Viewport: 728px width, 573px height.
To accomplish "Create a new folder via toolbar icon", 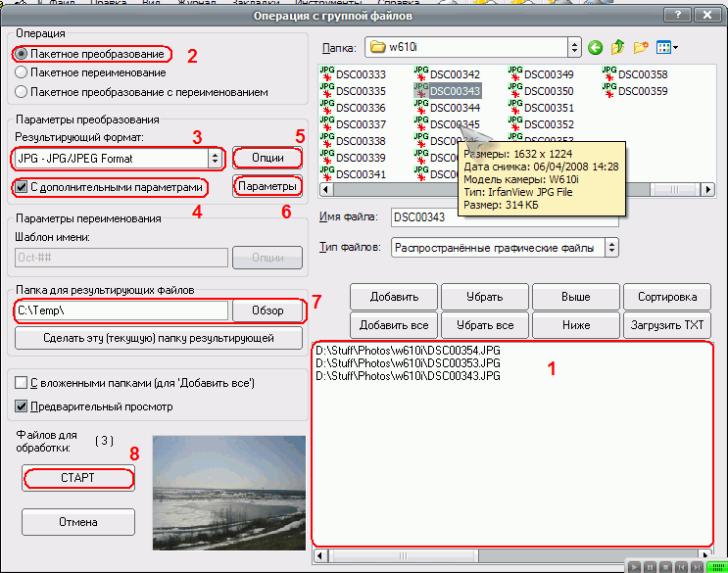I will point(642,47).
